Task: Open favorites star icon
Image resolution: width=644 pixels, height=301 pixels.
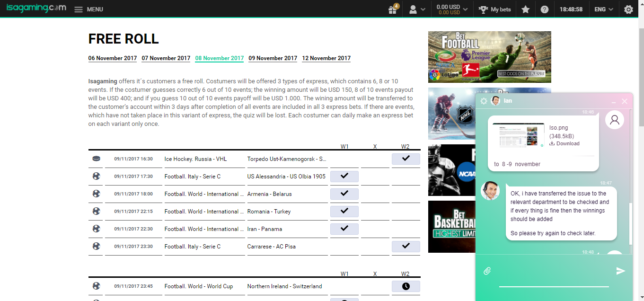Action: pos(525,9)
